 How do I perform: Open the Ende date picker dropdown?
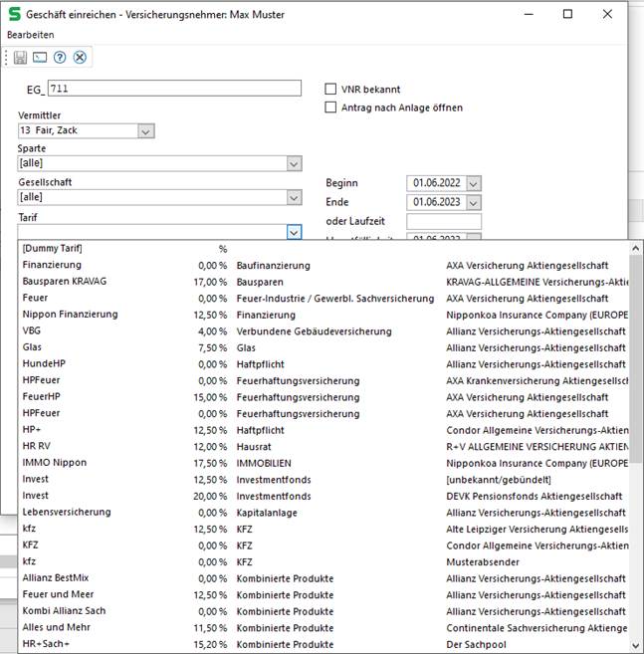[x=473, y=202]
